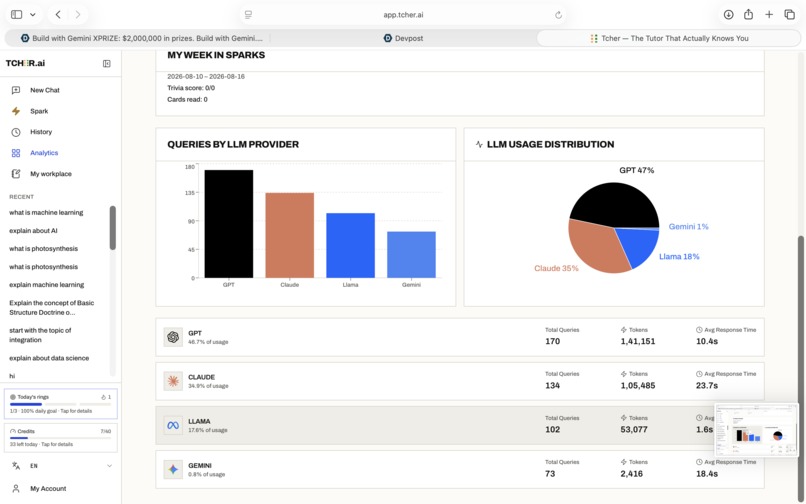Open recent chat 'explain about AI'
Viewport: 806px width, 504px height.
(x=33, y=230)
